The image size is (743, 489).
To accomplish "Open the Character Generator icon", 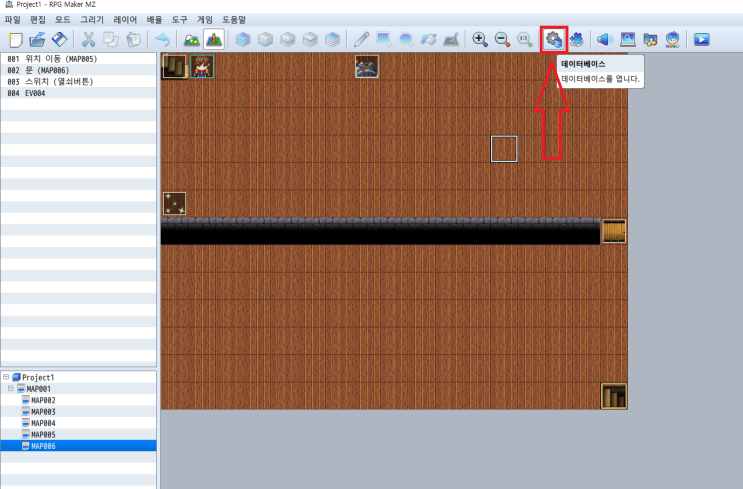I will 672,39.
